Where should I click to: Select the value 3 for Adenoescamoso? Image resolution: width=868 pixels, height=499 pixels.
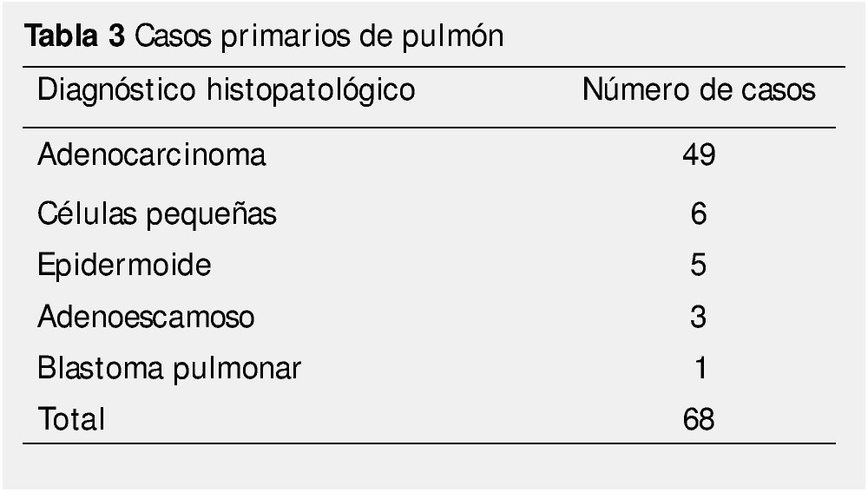[x=699, y=317]
